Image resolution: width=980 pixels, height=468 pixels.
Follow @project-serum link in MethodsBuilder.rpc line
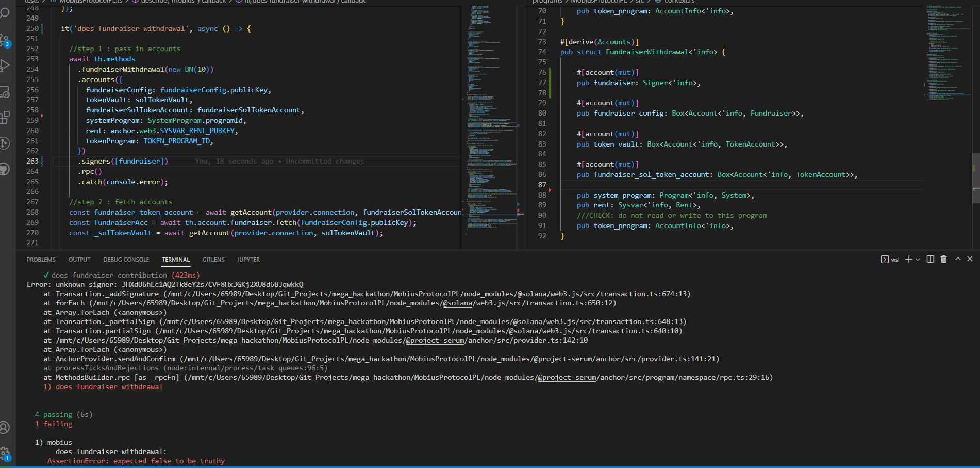(x=567, y=377)
